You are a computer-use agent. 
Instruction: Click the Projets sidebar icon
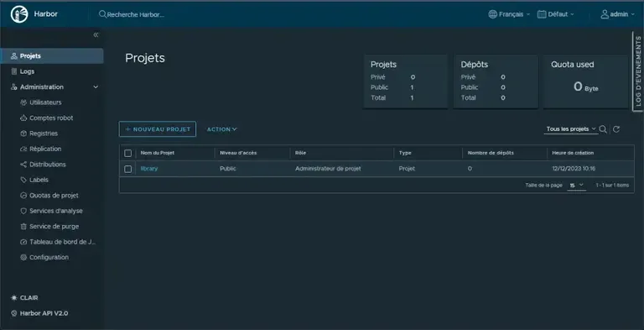14,56
